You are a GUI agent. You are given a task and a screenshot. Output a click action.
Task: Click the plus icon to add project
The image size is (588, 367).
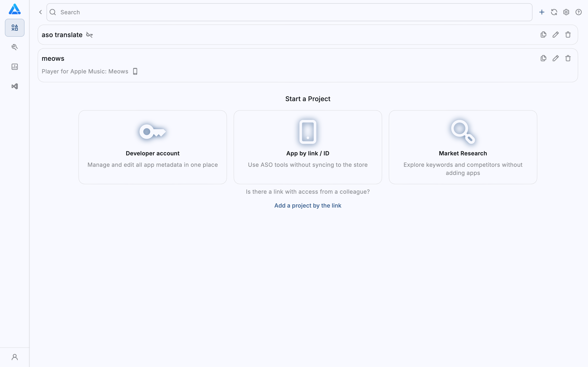[x=542, y=12]
